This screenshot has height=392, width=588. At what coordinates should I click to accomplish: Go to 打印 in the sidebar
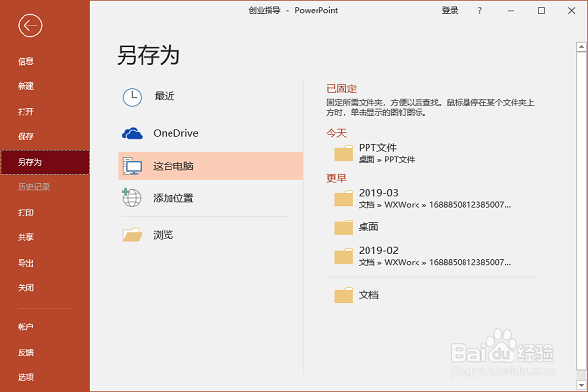click(25, 212)
